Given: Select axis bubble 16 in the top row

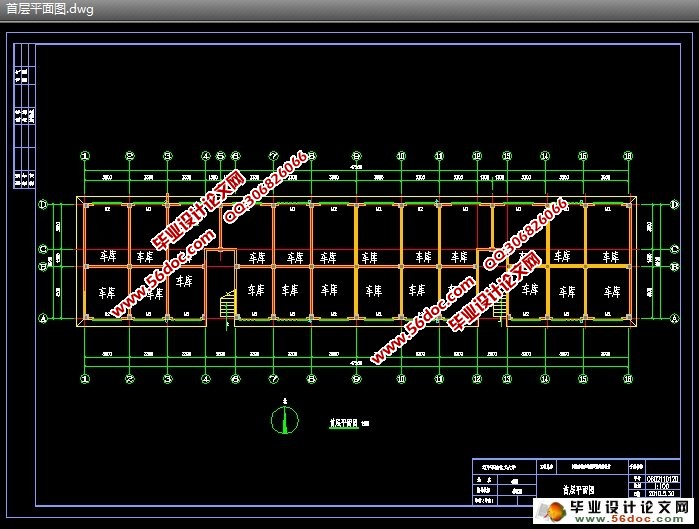Looking at the screenshot, I should point(628,156).
